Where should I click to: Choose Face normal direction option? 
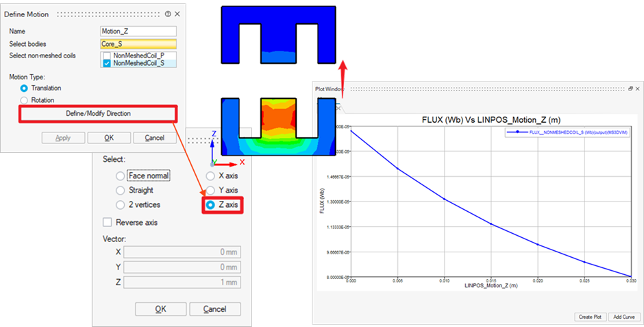coord(120,175)
